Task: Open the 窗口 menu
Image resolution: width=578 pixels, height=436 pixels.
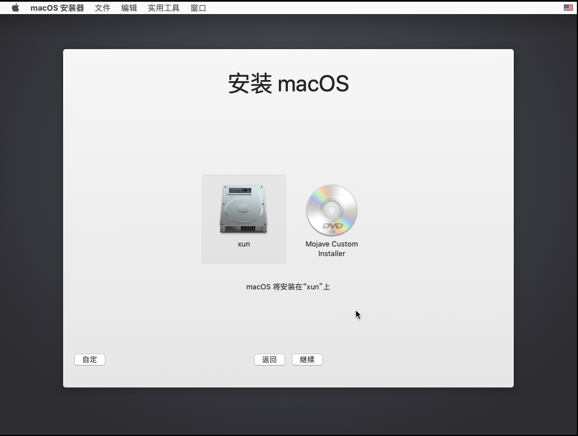Action: pyautogui.click(x=198, y=8)
